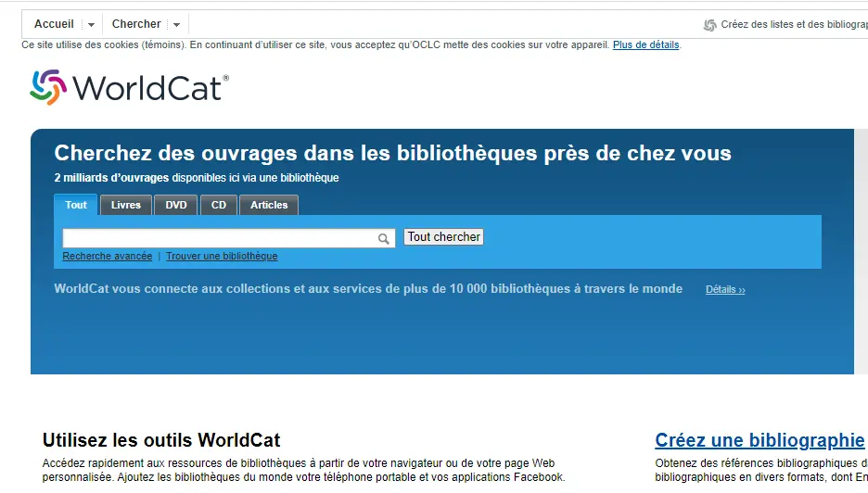Switch to the CD tab
This screenshot has width=868, height=493.
219,205
